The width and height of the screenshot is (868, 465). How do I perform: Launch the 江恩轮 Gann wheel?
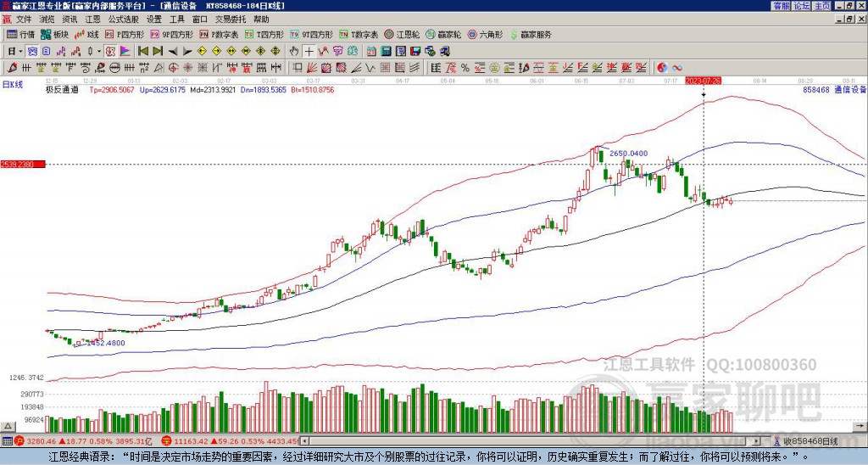403,34
